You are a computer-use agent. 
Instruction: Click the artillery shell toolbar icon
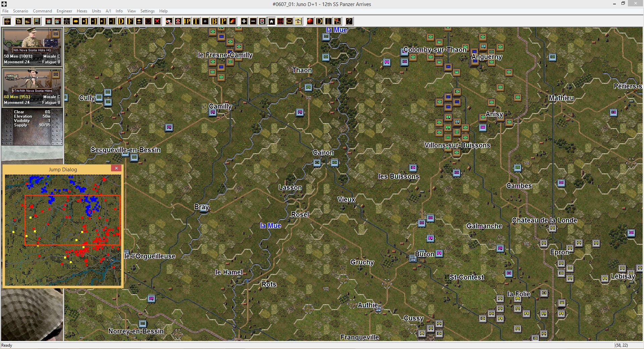328,21
